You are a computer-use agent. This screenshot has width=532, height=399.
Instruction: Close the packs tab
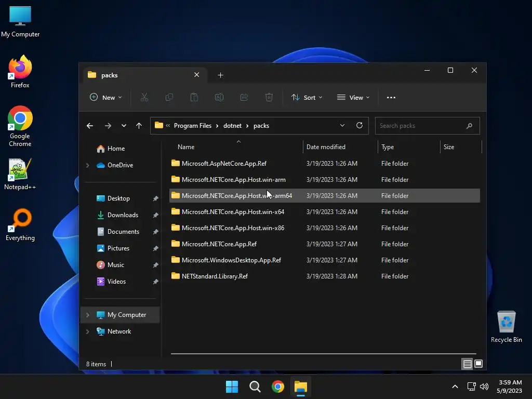pyautogui.click(x=196, y=75)
